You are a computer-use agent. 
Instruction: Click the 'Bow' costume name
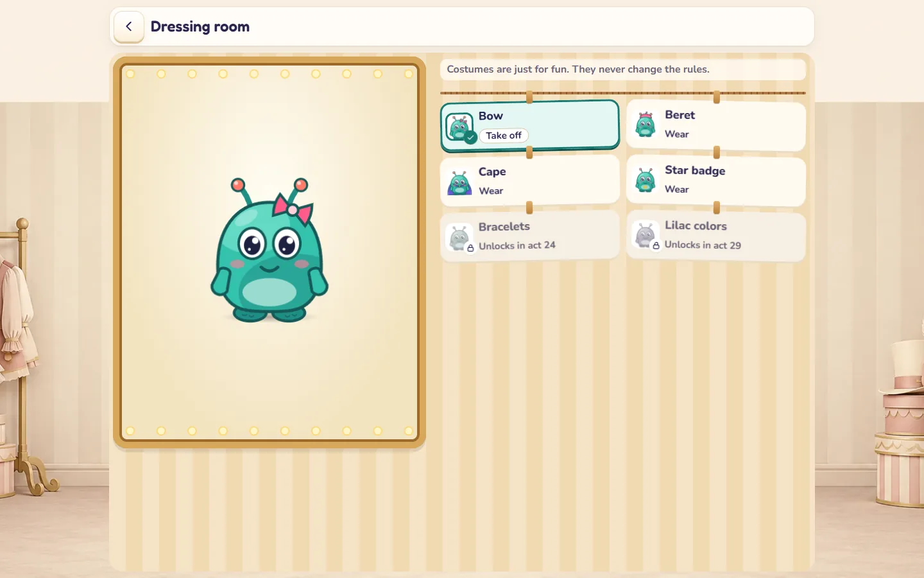[x=491, y=116]
